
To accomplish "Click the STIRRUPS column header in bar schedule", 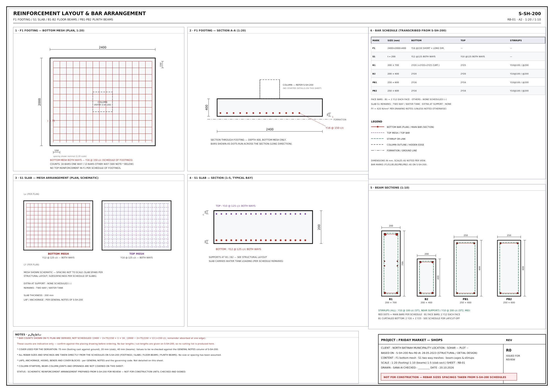I will (516, 41).
